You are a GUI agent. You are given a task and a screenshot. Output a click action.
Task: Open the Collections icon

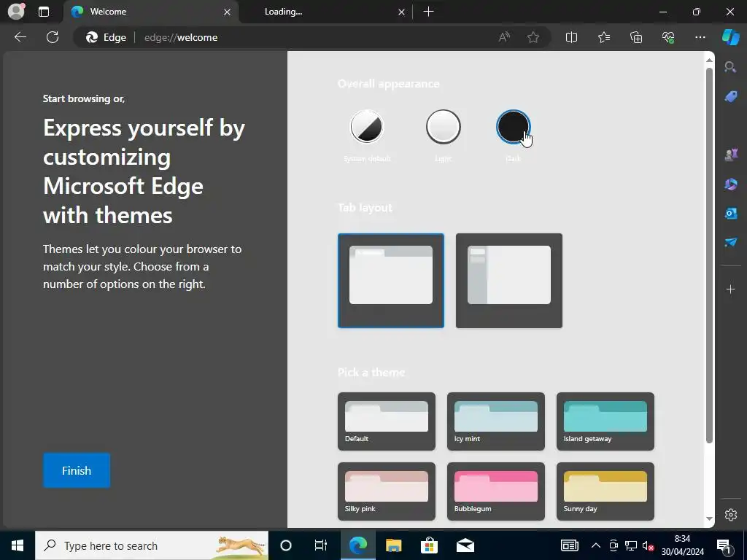pyautogui.click(x=636, y=37)
